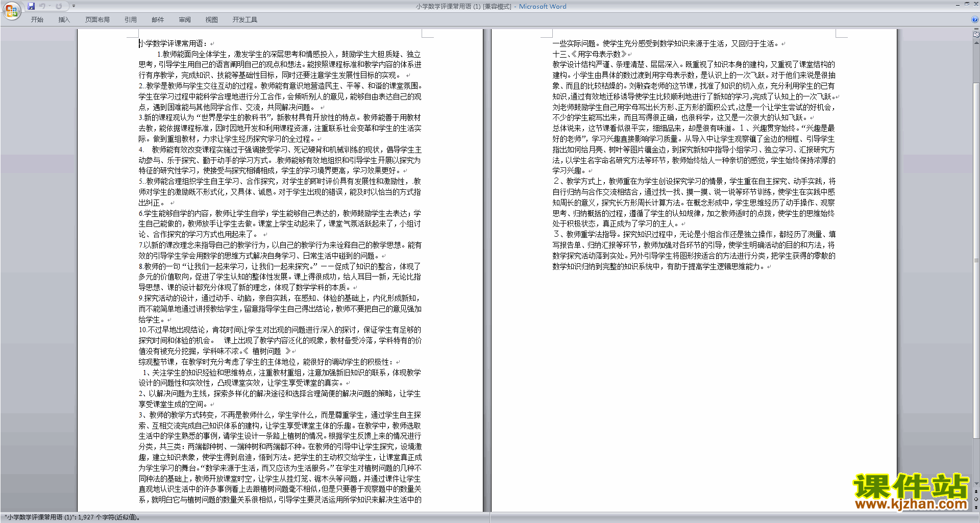Click the word count in status bar

pyautogui.click(x=72, y=517)
